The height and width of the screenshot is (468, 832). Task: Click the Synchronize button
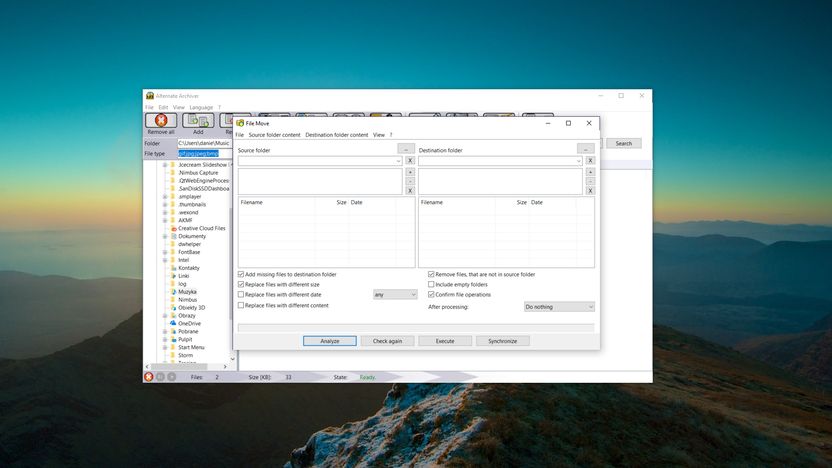click(x=502, y=341)
